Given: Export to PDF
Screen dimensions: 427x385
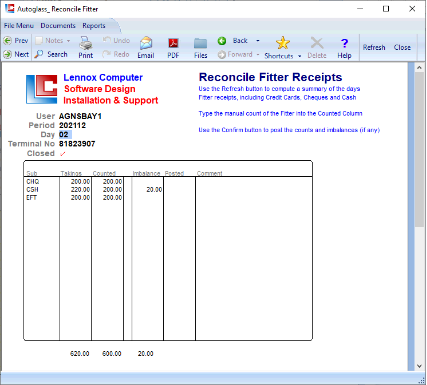Looking at the screenshot, I should pyautogui.click(x=173, y=48).
